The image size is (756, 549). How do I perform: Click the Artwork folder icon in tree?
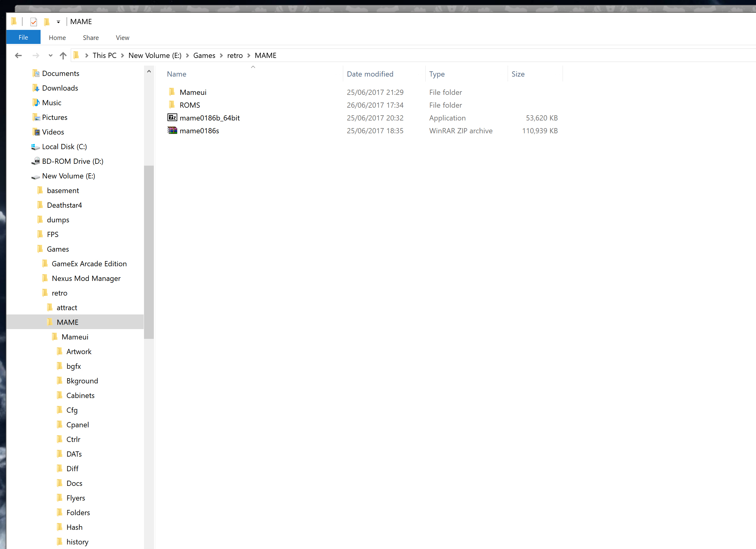coord(60,351)
